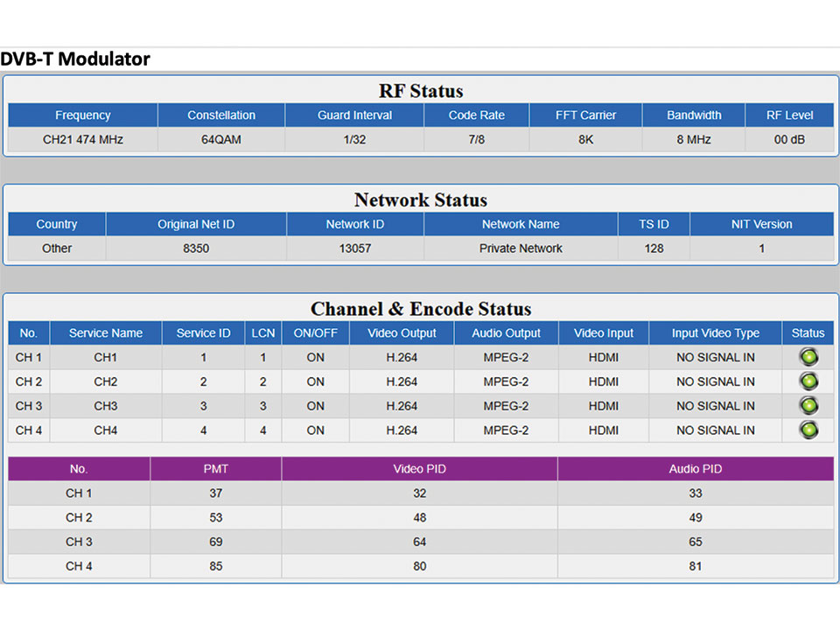Select the ON value in the CH 1 row

316,357
